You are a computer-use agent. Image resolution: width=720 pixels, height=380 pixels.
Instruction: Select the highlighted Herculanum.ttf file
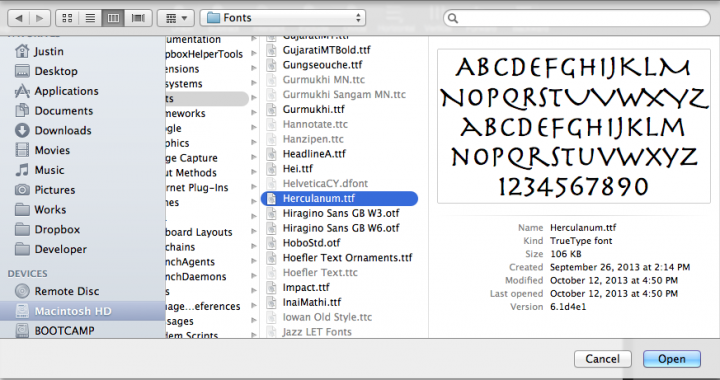pos(339,198)
